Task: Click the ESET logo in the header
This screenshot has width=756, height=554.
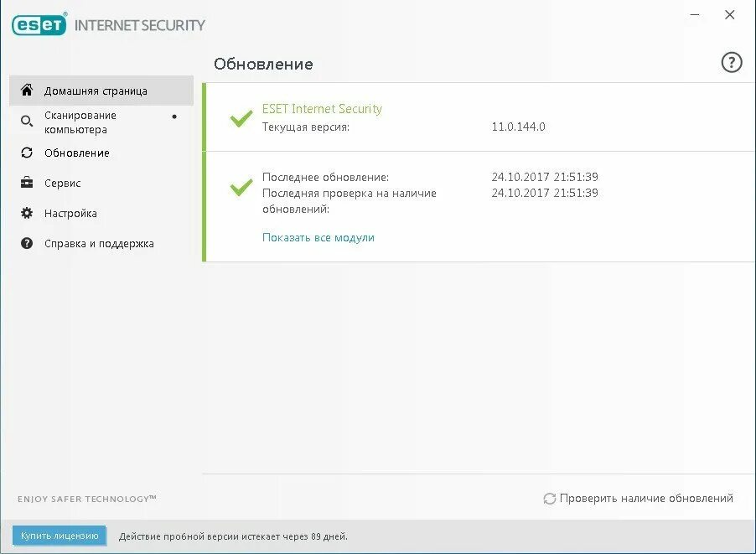Action: 39,24
